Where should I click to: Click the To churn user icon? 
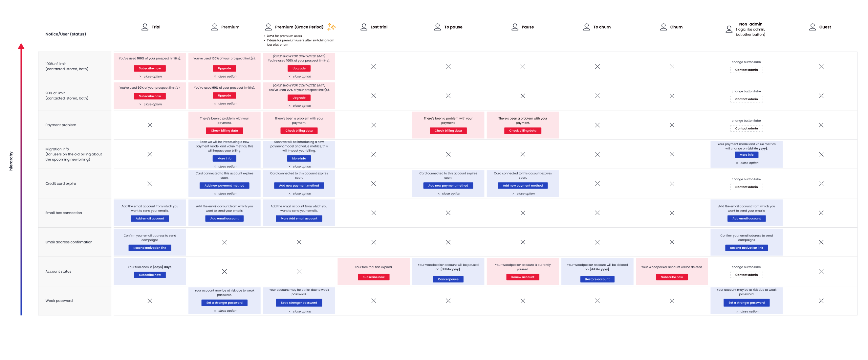(x=587, y=27)
